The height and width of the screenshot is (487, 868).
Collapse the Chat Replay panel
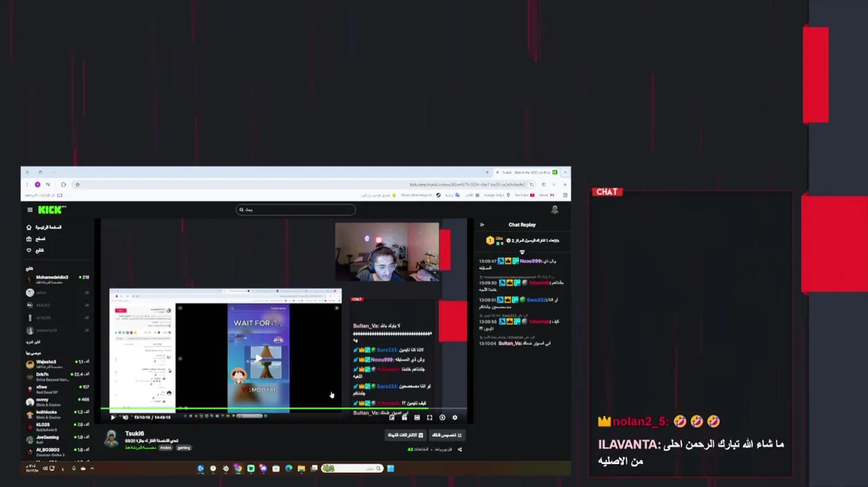pos(482,225)
